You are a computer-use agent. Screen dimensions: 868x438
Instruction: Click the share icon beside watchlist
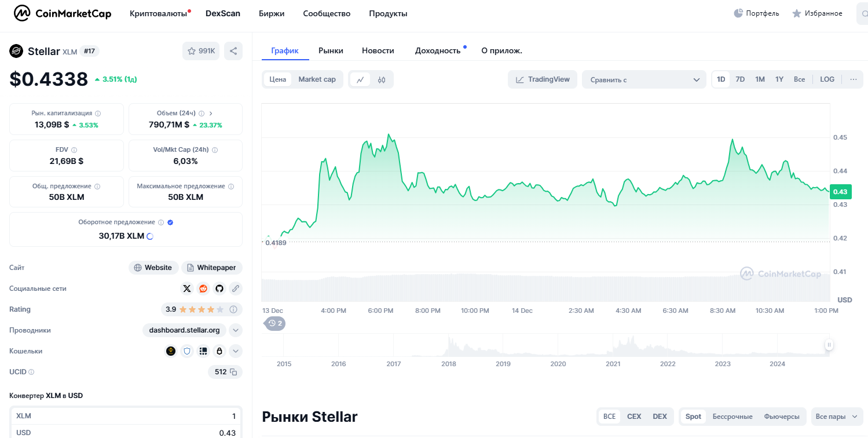pos(233,51)
